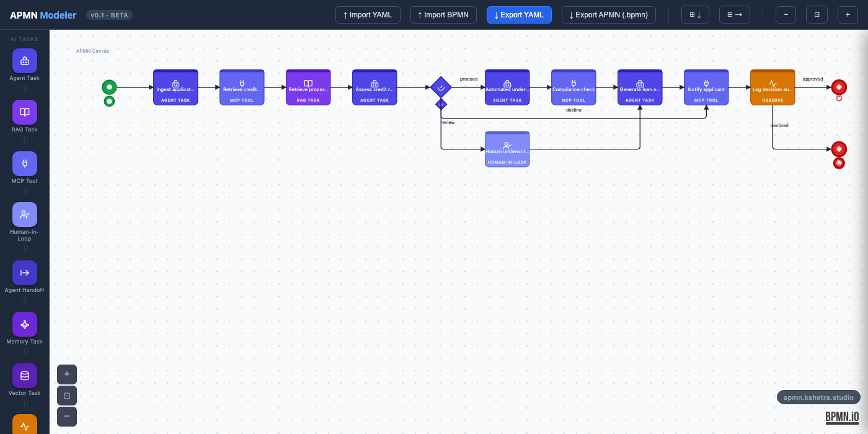Select the approved red end event
Image resolution: width=868 pixels, height=434 pixels.
[839, 87]
